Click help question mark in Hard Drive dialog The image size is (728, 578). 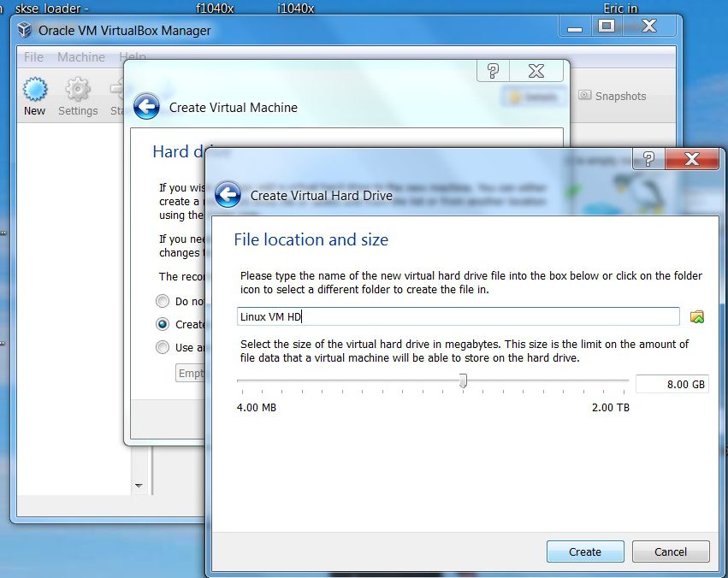coord(648,159)
